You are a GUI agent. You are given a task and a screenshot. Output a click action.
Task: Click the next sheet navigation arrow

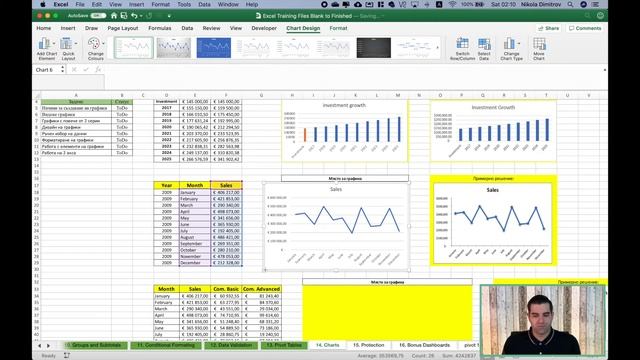pos(49,346)
